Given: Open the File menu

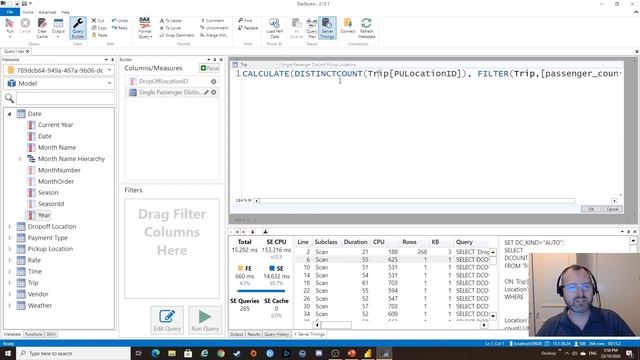Looking at the screenshot, I should tap(10, 12).
